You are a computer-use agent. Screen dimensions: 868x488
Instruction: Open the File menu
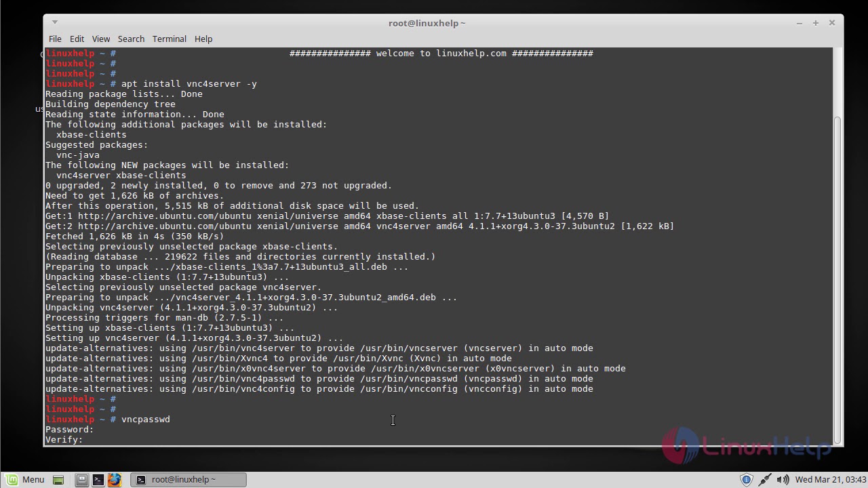tap(55, 39)
